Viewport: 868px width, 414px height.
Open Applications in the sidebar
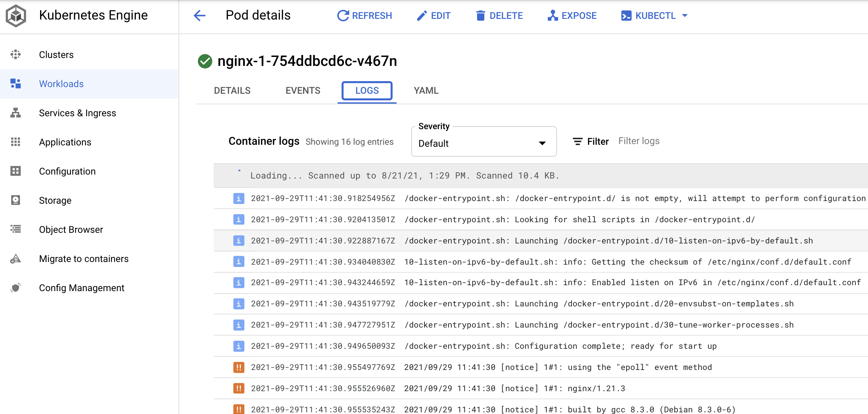(x=65, y=142)
